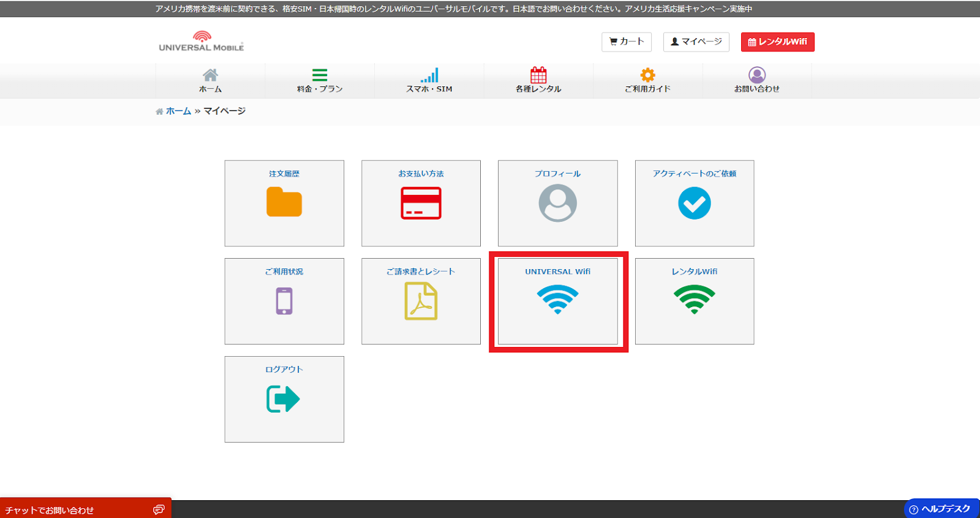Go to ホーム via house icon
Viewport: 980px width, 518px height.
pos(210,75)
